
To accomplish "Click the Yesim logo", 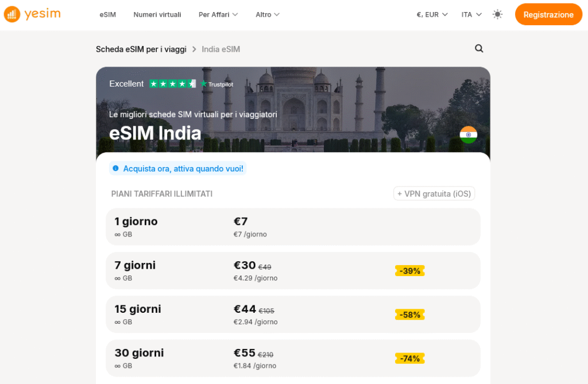I will click(x=32, y=14).
